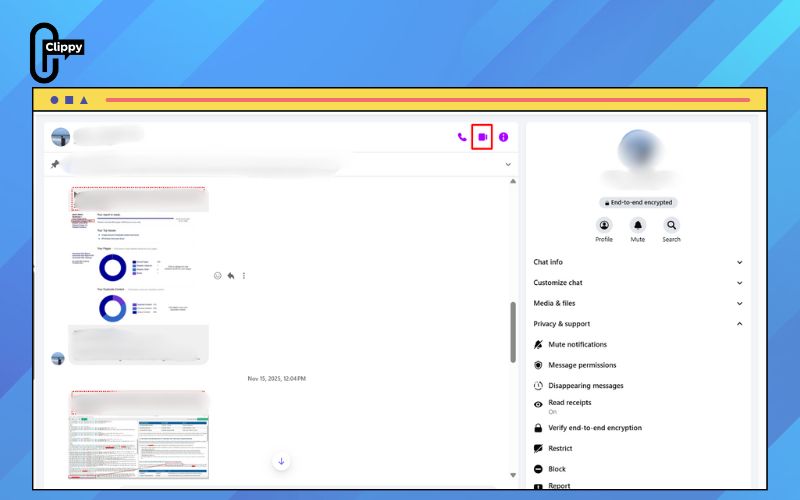Screen dimensions: 800x500
Task: Click the Message permissions shield icon
Action: click(538, 365)
